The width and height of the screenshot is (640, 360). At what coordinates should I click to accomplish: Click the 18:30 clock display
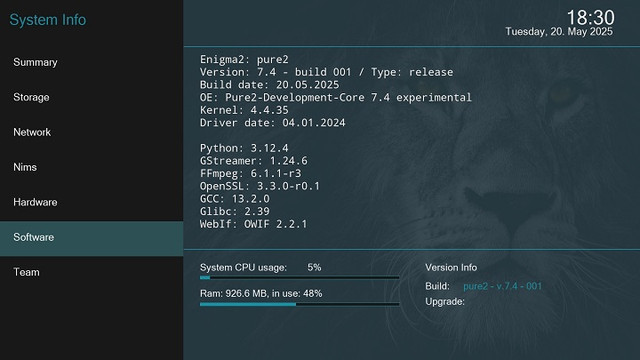tap(590, 18)
